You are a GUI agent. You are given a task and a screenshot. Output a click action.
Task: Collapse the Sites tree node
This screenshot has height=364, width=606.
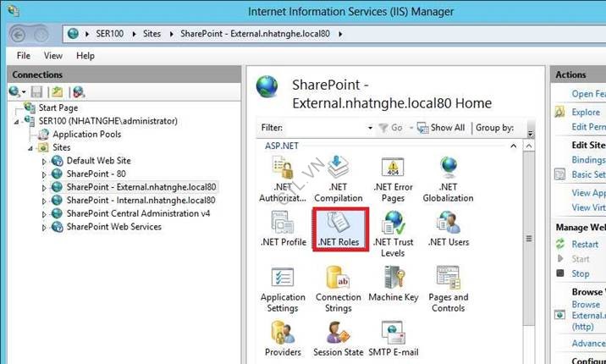30,148
